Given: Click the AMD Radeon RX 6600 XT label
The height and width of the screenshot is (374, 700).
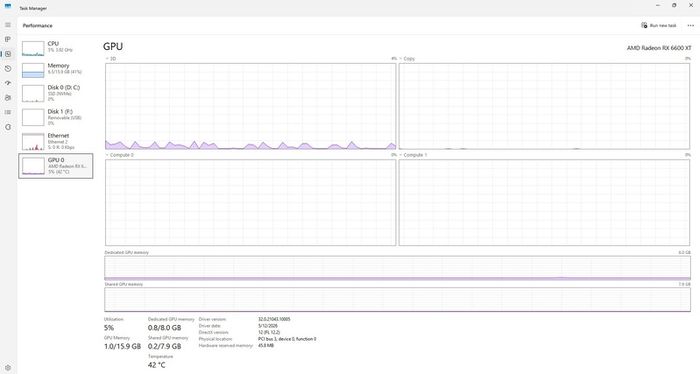Looking at the screenshot, I should [x=658, y=48].
